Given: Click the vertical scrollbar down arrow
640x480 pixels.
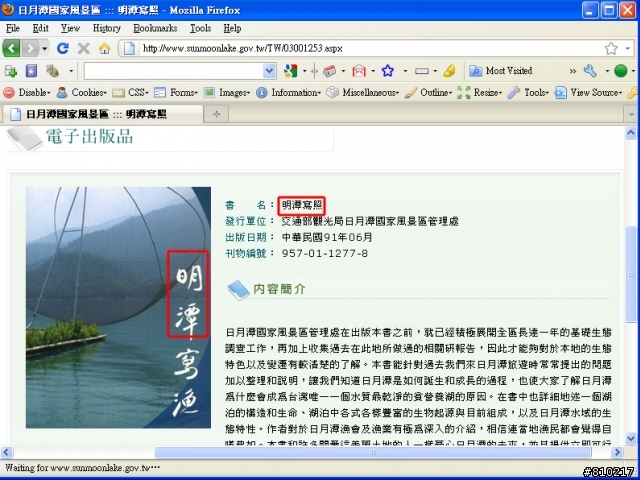Looking at the screenshot, I should (631, 439).
